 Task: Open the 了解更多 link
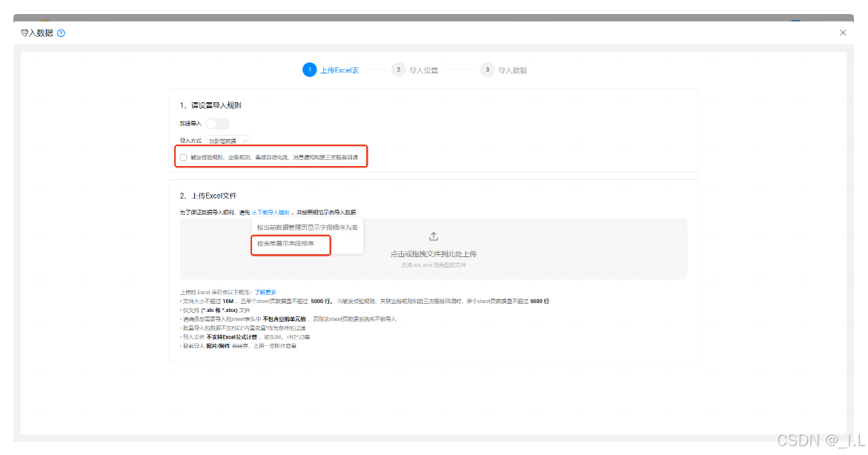tap(265, 292)
